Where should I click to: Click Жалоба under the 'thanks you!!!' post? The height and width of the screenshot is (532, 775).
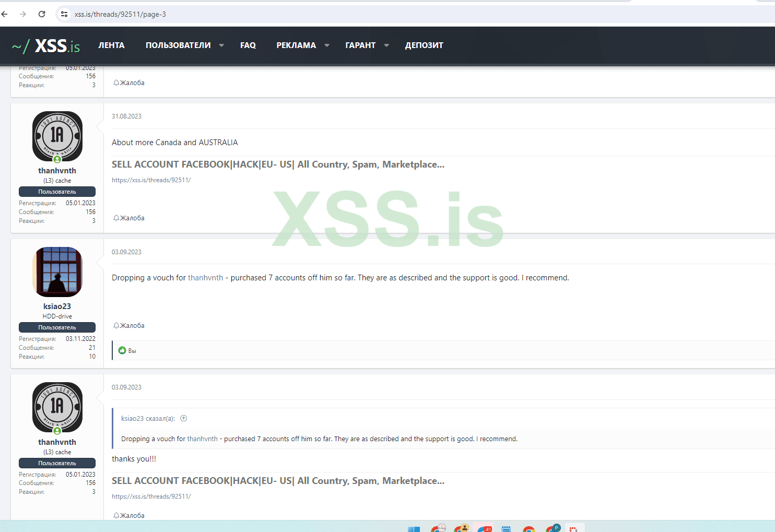[132, 516]
